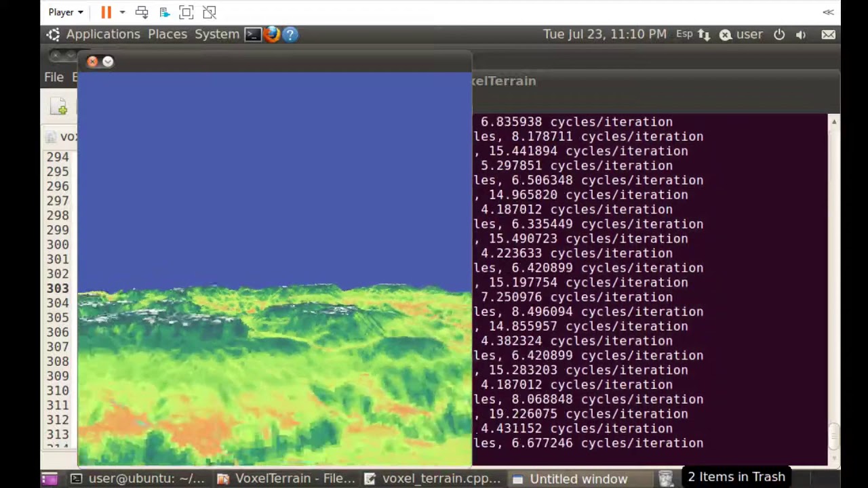Open the volume control speaker icon

click(x=801, y=35)
